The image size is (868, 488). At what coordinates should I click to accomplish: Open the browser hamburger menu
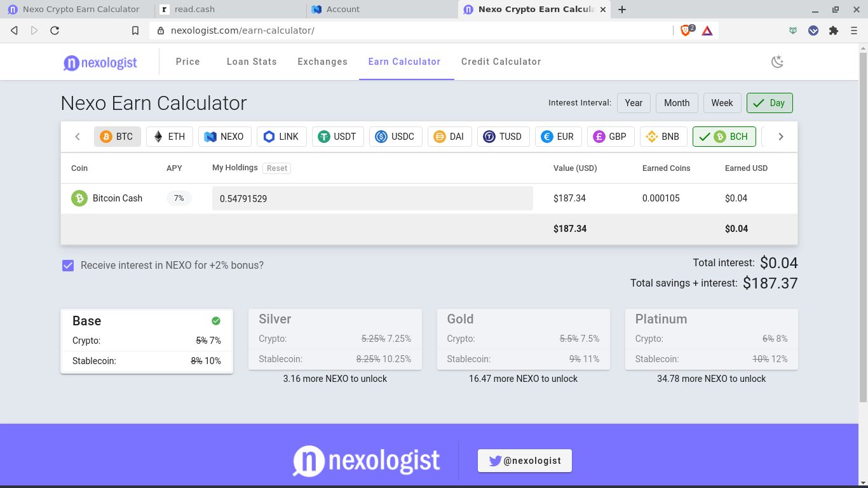click(x=854, y=30)
